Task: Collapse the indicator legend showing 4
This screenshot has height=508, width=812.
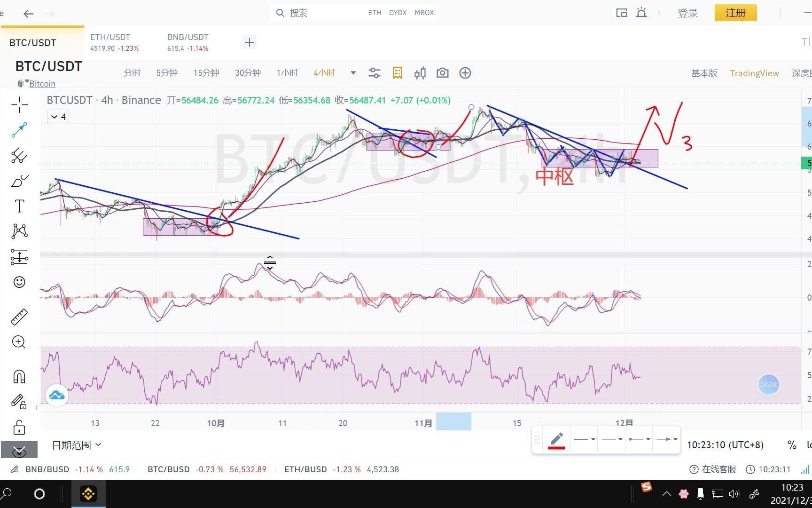Action: click(x=58, y=117)
